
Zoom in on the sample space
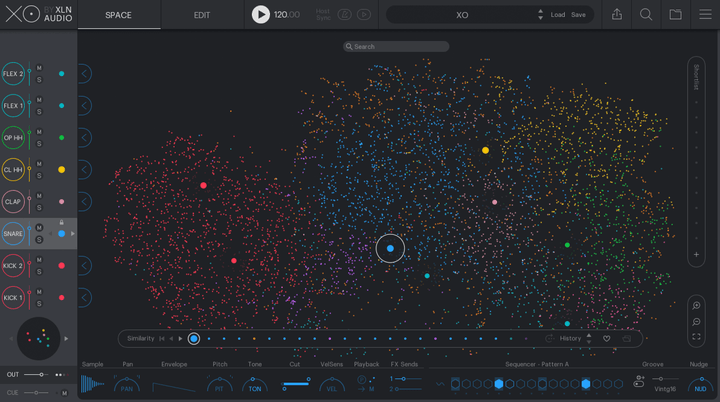(696, 306)
